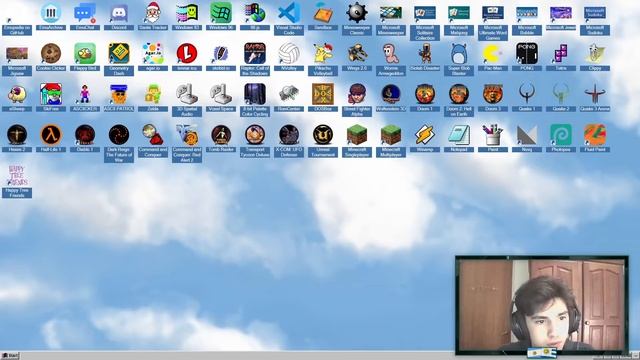
Task: Open Worms Armageddon icon
Action: (x=391, y=53)
